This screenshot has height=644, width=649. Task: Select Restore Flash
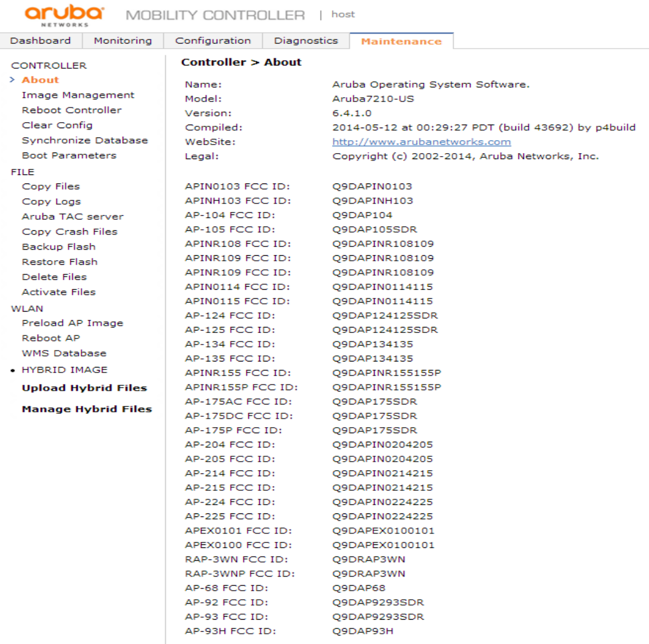click(x=59, y=262)
